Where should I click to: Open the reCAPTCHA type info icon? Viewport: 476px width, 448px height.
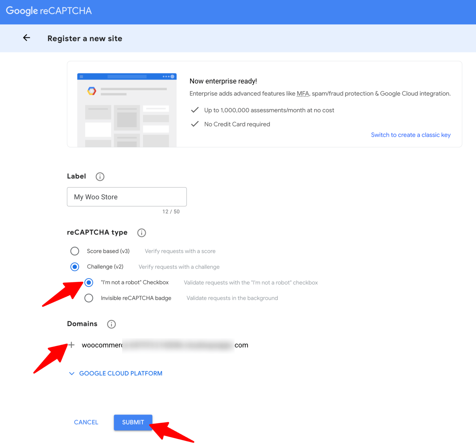pyautogui.click(x=142, y=233)
